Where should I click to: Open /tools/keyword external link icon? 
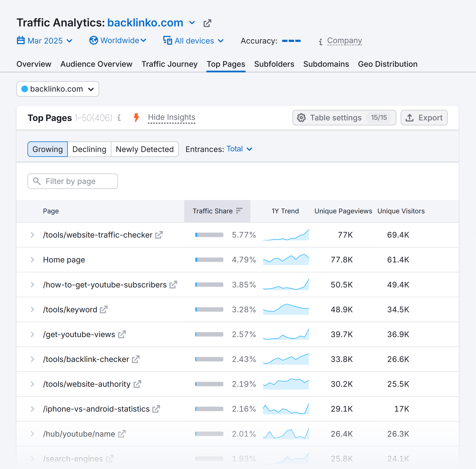click(x=104, y=309)
